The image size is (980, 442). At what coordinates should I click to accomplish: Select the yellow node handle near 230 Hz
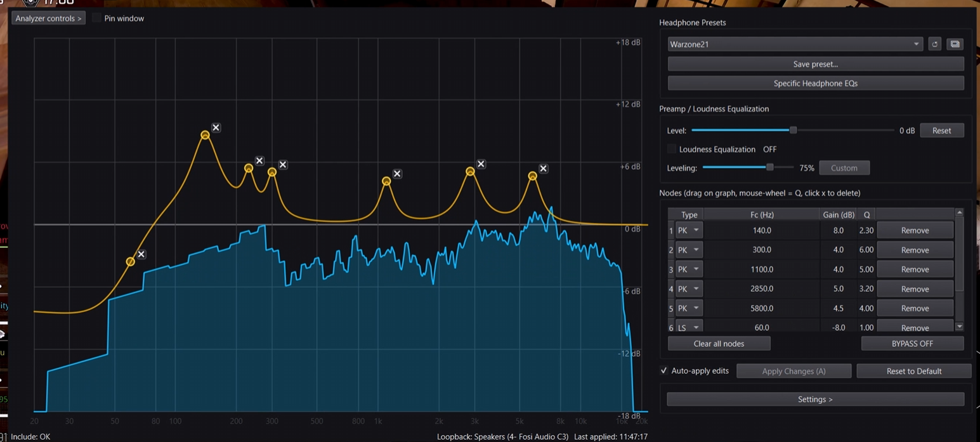[249, 168]
